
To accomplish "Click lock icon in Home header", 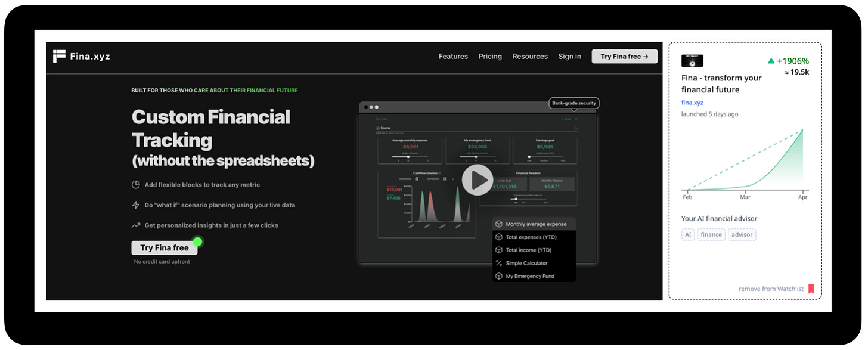I will (576, 128).
